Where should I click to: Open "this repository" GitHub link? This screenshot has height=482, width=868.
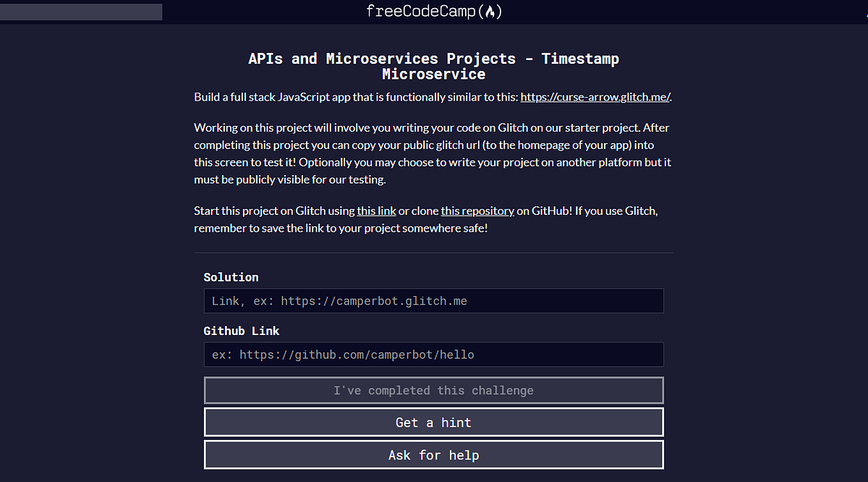tap(477, 211)
